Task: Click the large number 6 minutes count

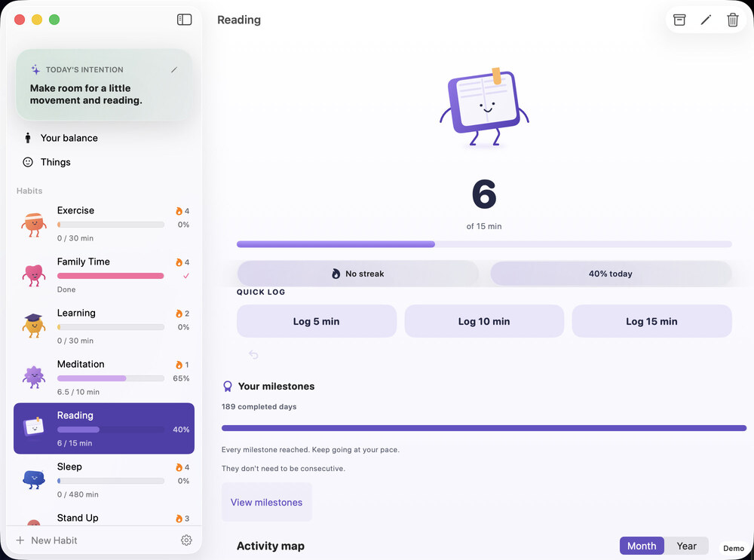Action: (484, 194)
